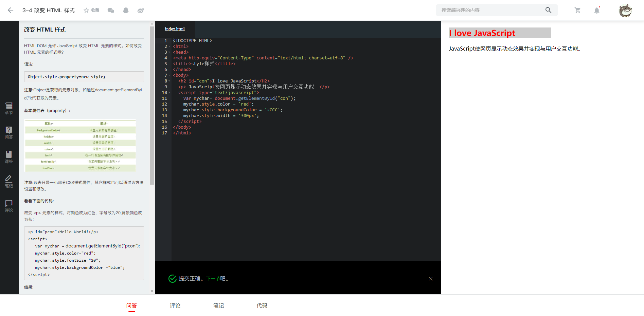Screen dimensions: 644x316
Task: Click the lesson title '3-4 改变 HTML 样式'
Action: [x=49, y=11]
